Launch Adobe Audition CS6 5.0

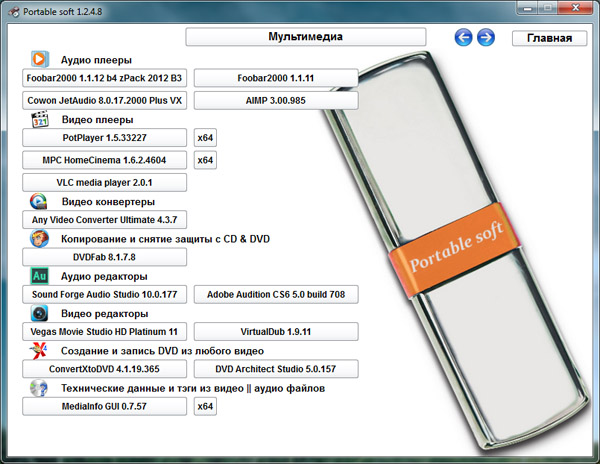coord(275,295)
